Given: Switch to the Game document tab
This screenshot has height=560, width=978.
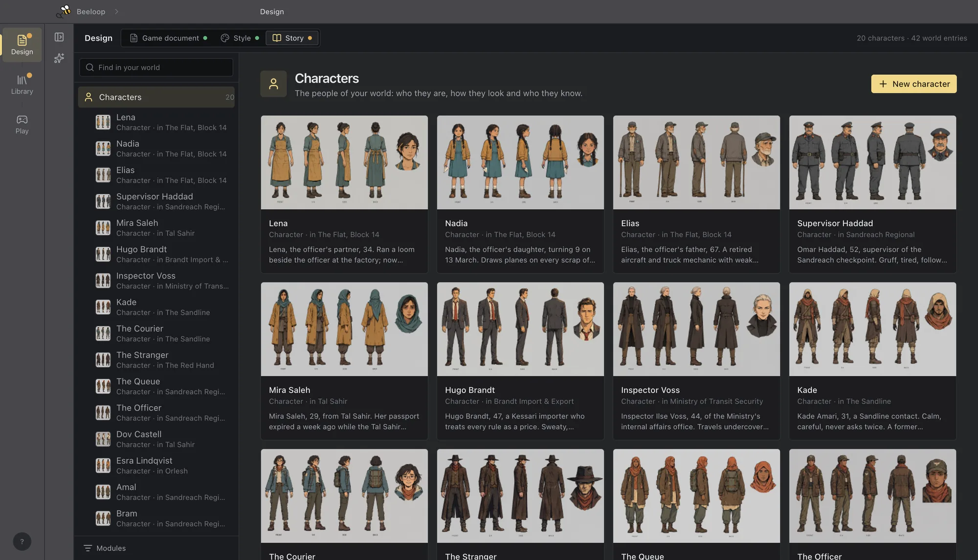Looking at the screenshot, I should (x=168, y=38).
